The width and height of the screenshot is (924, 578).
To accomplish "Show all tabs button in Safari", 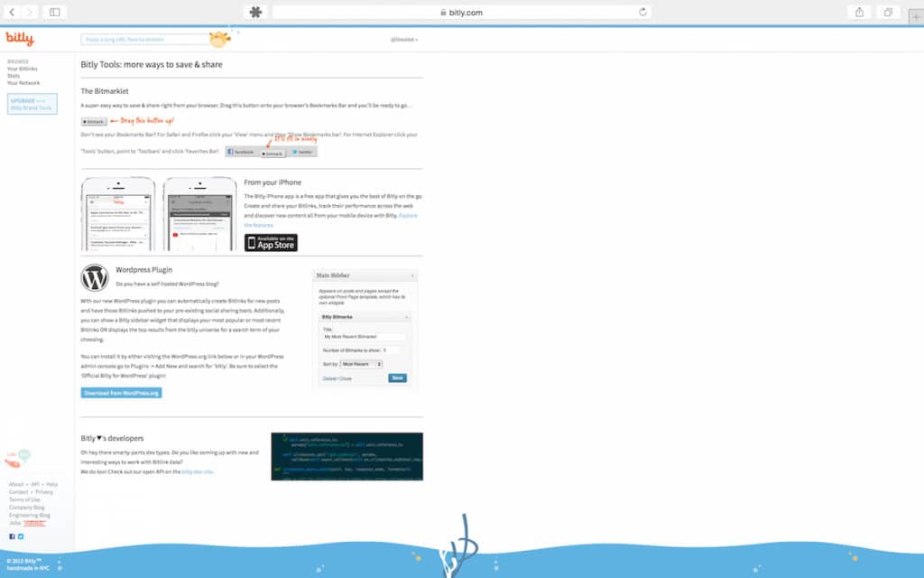I will click(x=888, y=12).
